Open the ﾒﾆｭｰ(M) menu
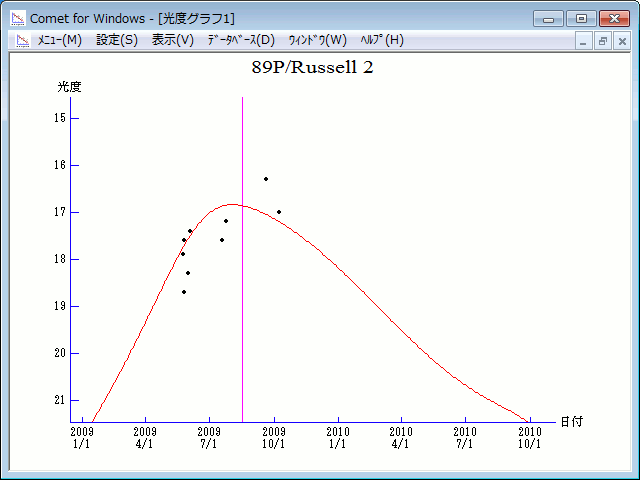Screen dimensions: 640x480 59,40
